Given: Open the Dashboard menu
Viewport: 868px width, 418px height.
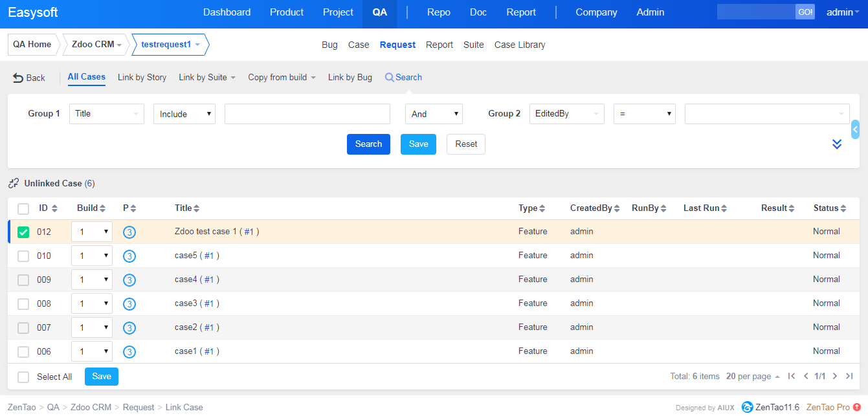Looking at the screenshot, I should (x=227, y=12).
